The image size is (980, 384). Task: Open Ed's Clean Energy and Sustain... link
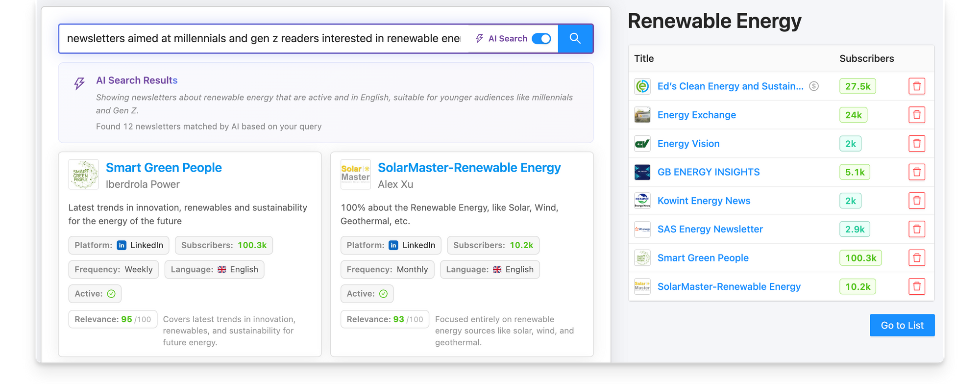731,86
